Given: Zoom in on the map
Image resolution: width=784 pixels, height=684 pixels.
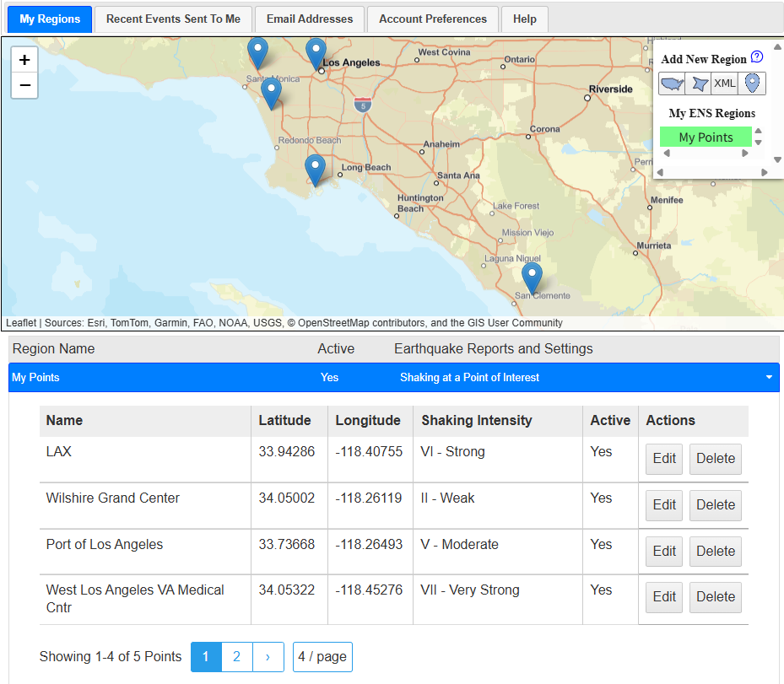Looking at the screenshot, I should click(x=24, y=60).
